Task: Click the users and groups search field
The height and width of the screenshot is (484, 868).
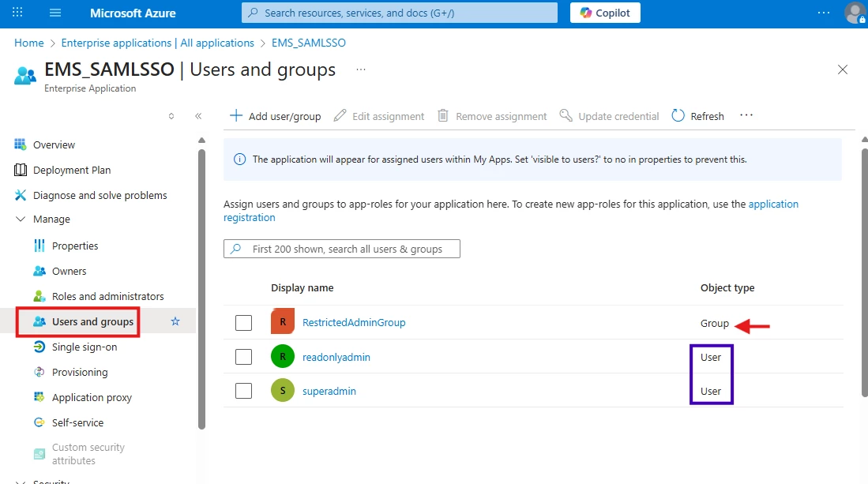Action: click(x=341, y=249)
